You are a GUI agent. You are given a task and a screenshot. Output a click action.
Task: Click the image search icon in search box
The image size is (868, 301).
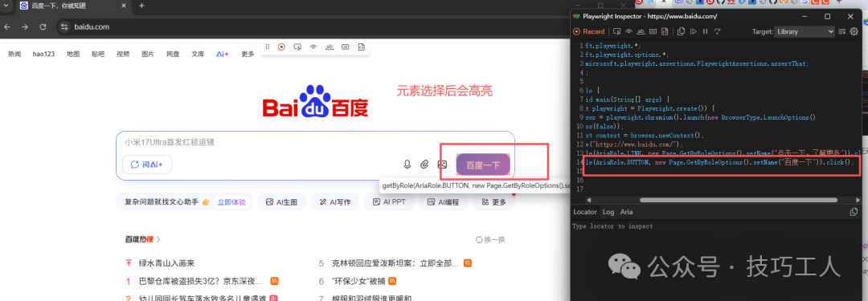pos(442,165)
